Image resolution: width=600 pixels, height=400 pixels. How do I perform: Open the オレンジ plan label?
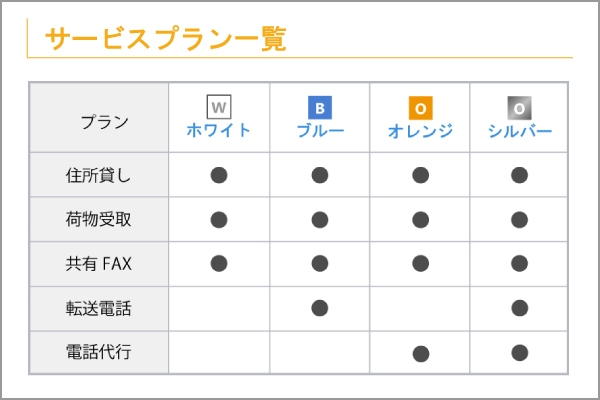[420, 130]
